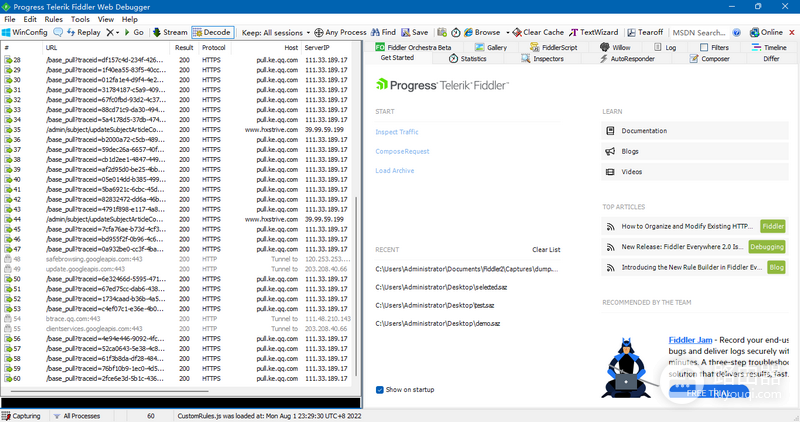Click the MSDN Search input field

[699, 32]
